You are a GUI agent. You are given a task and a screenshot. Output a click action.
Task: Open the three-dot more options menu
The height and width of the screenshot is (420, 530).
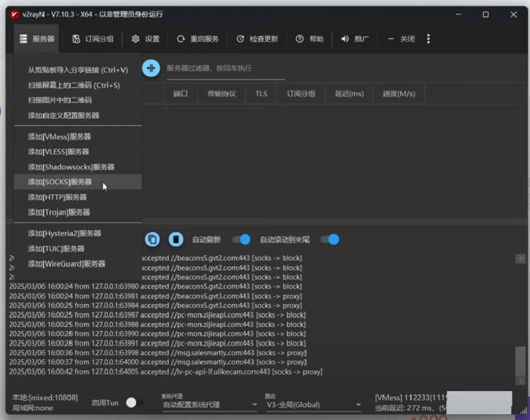429,39
